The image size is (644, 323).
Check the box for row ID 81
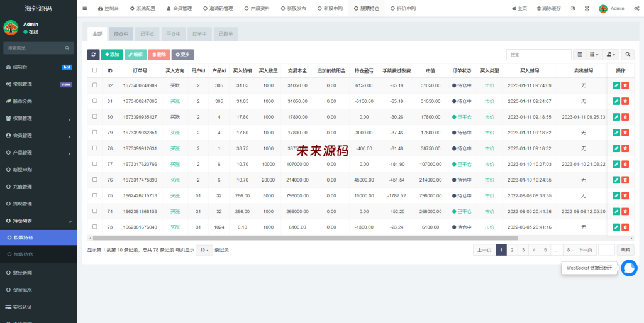(x=95, y=101)
